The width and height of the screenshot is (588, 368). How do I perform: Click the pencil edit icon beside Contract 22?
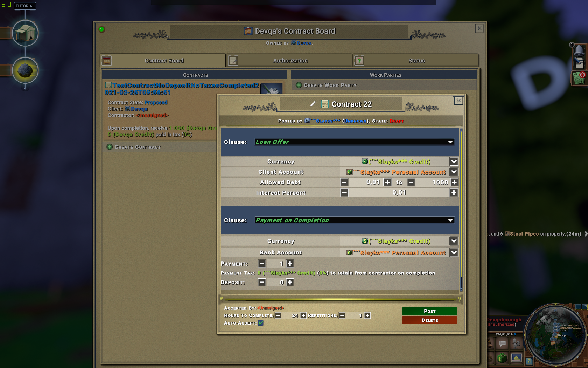point(313,104)
